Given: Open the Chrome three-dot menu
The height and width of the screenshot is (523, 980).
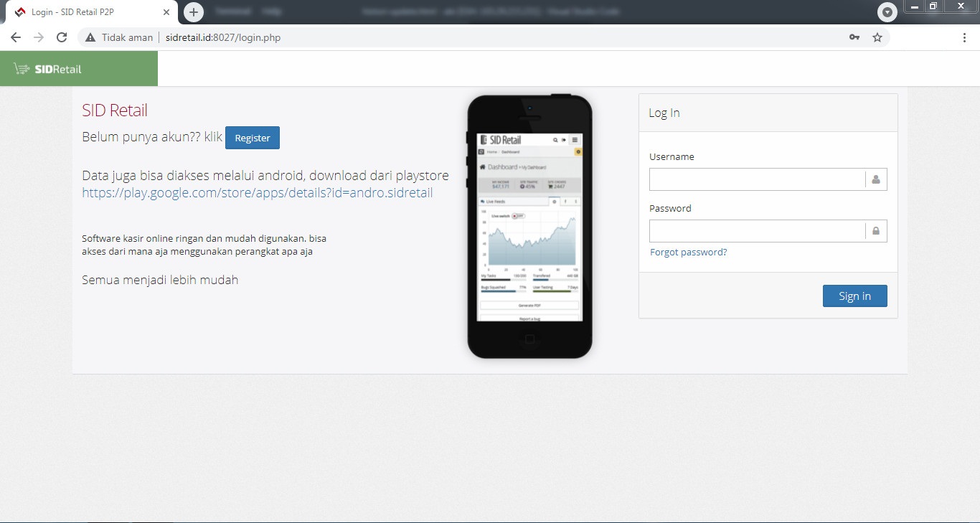Looking at the screenshot, I should coord(964,37).
